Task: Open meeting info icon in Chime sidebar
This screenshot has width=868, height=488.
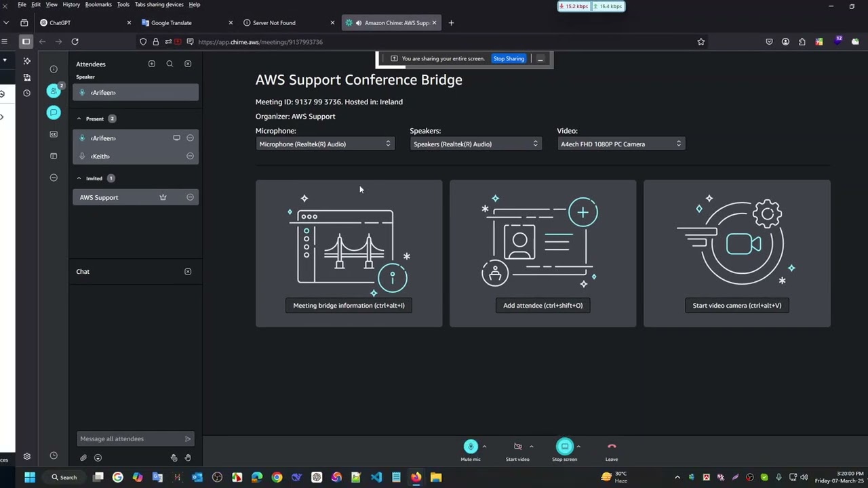Action: tap(54, 69)
